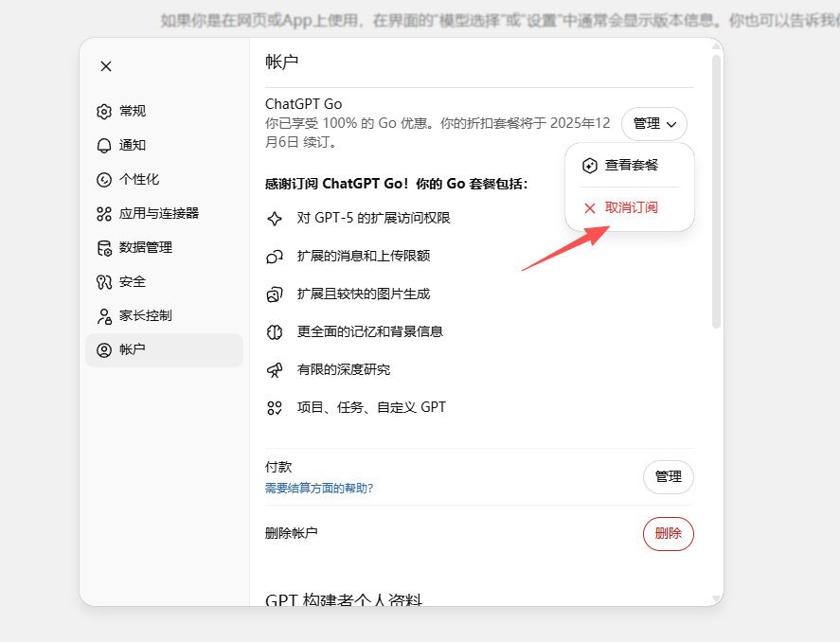Choose 查看套餐 from the dropdown menu

coord(630,166)
